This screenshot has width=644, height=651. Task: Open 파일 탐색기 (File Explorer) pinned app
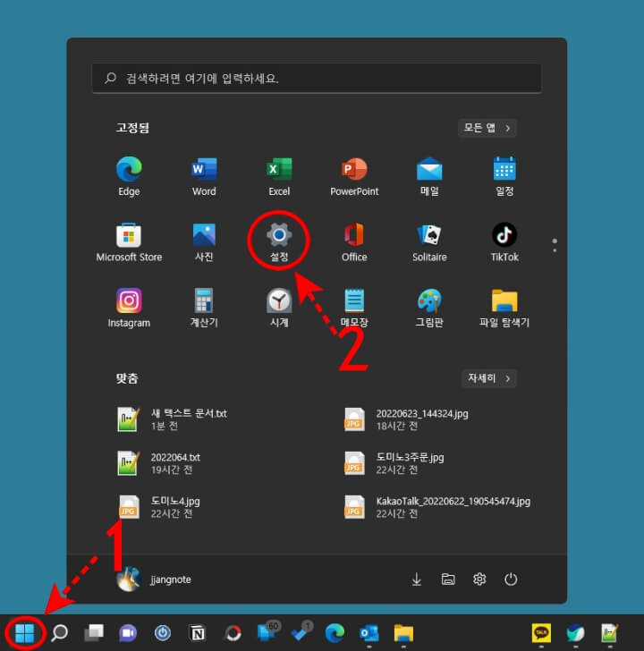(504, 308)
